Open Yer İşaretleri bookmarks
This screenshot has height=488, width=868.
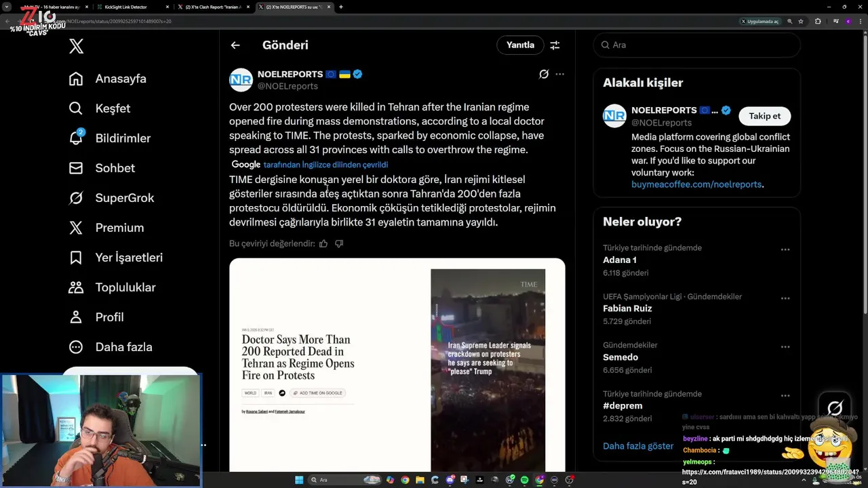(115, 258)
